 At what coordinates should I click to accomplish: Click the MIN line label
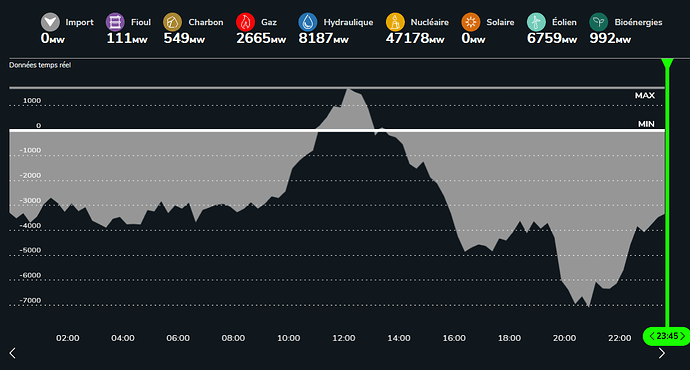tap(646, 124)
